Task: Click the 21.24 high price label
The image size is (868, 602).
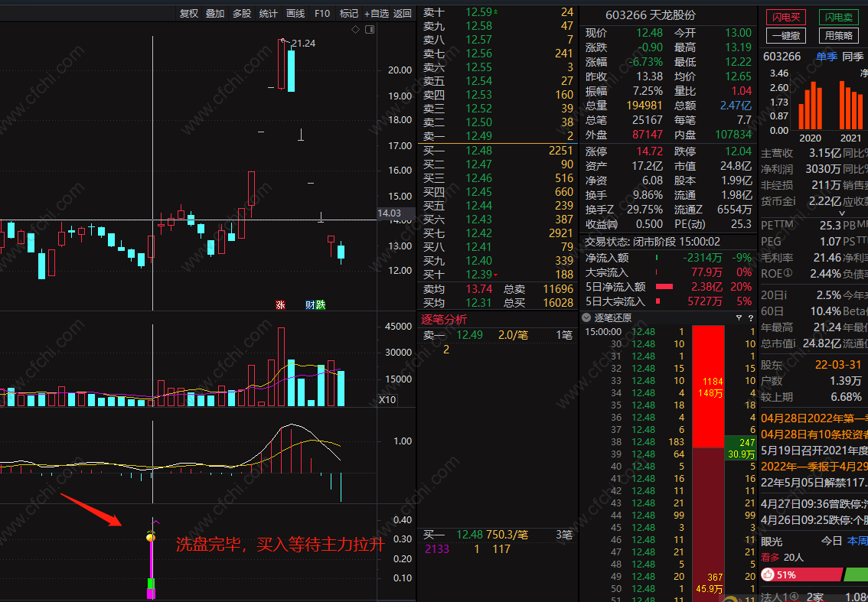Action: pos(303,43)
